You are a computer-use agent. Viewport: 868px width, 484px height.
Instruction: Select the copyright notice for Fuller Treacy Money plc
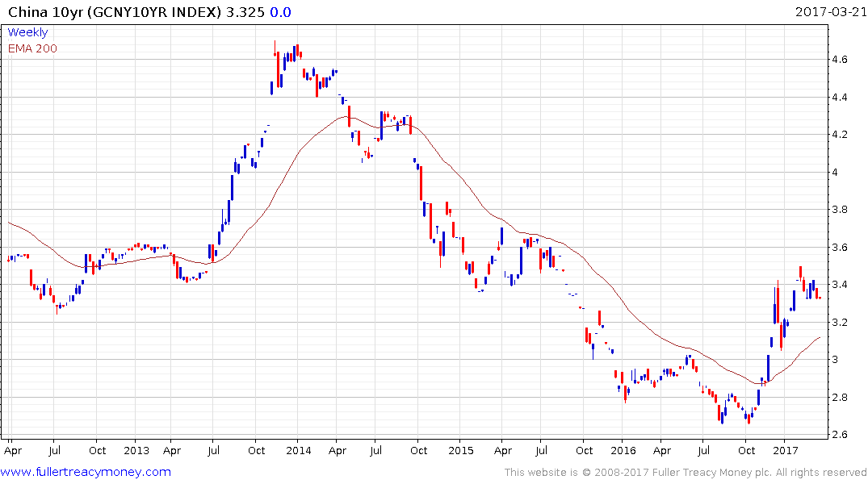[686, 473]
